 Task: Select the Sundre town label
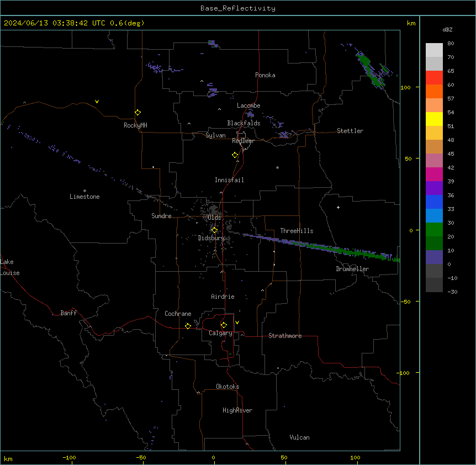(161, 216)
